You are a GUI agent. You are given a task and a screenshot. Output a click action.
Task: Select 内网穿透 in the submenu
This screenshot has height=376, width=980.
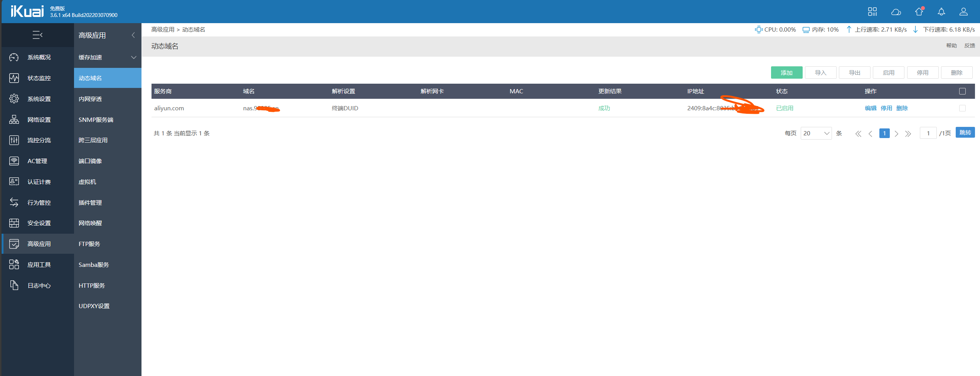coord(90,99)
